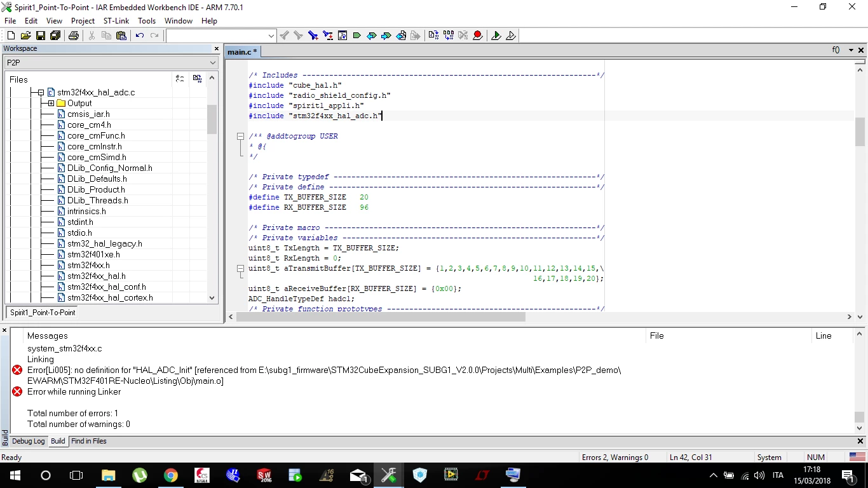Click the Open file folder icon
Viewport: 868px width, 488px height.
26,36
